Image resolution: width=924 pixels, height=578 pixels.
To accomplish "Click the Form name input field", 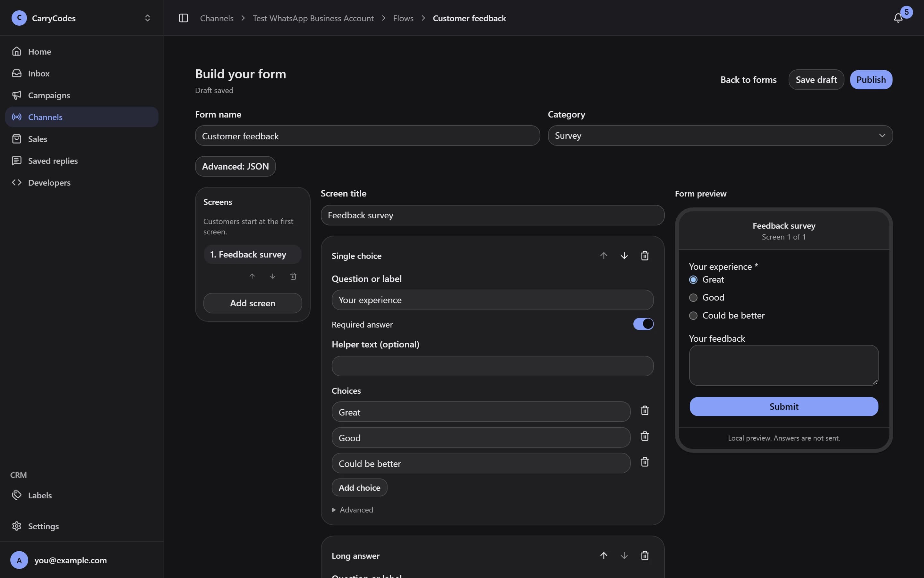I will pyautogui.click(x=367, y=136).
